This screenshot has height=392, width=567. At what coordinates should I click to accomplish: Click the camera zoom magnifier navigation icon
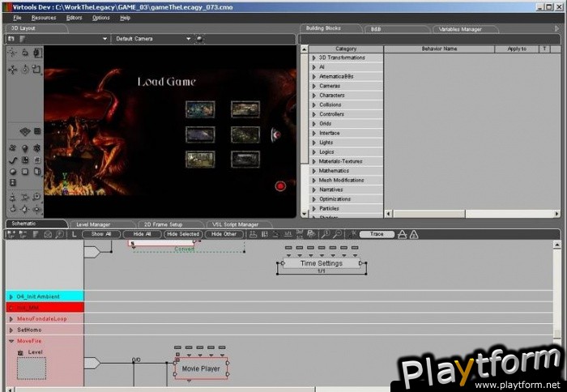(36, 197)
